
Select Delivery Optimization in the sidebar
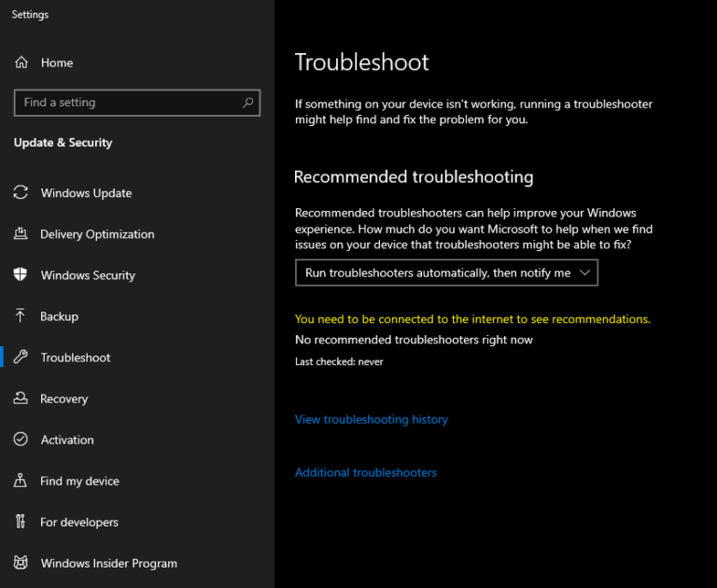coord(97,234)
